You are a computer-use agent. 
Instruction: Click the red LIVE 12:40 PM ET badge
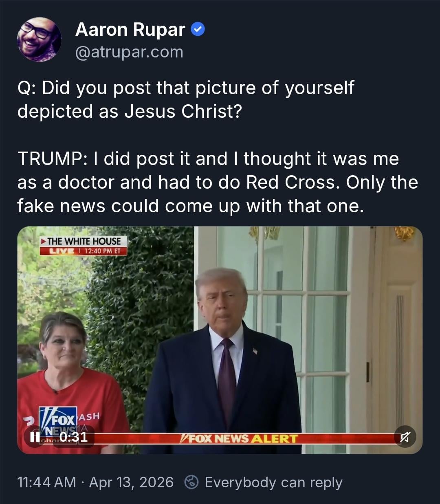click(x=84, y=251)
